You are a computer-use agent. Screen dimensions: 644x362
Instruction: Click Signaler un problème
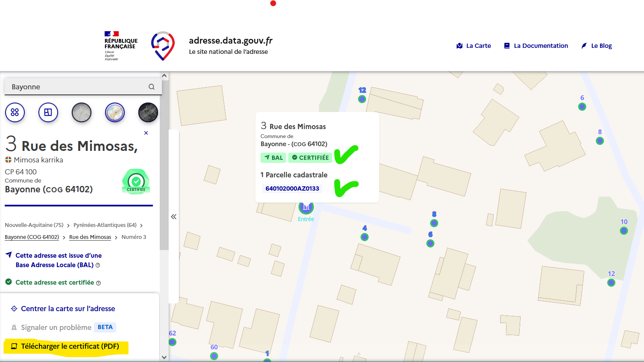56,327
